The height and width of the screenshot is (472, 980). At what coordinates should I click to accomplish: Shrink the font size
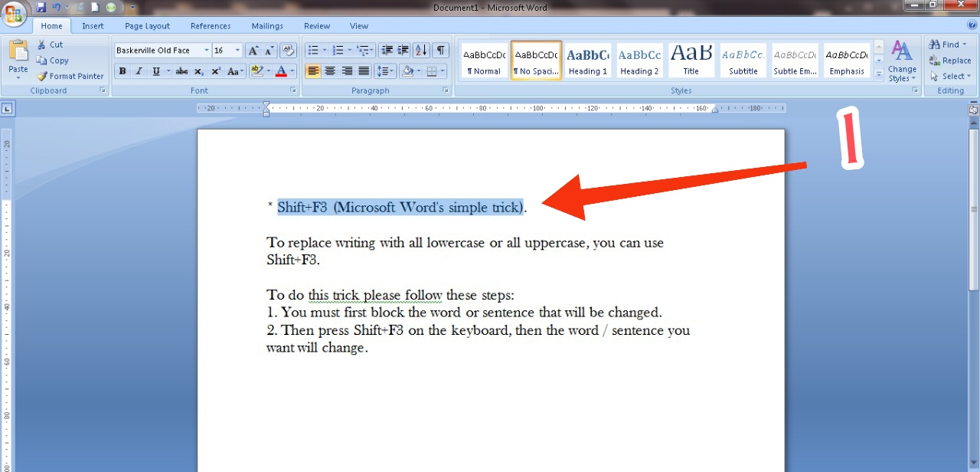click(269, 51)
